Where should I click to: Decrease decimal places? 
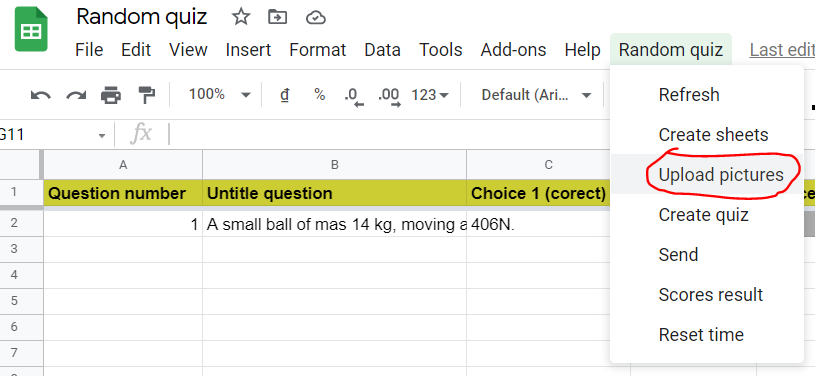[353, 96]
